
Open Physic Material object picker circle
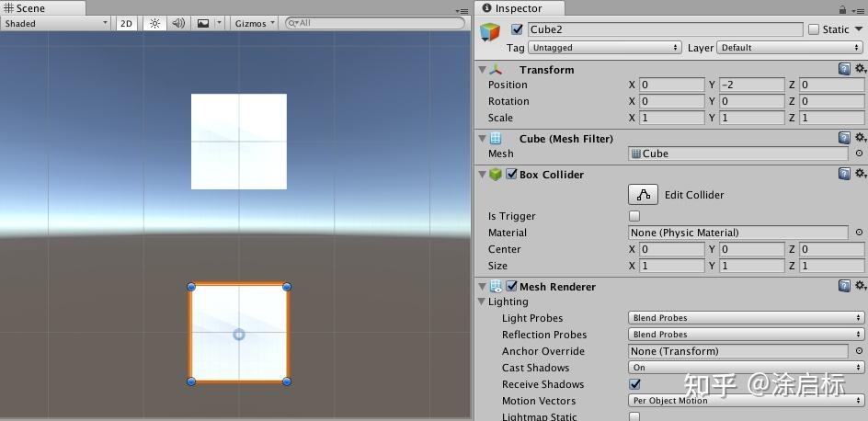coord(859,233)
